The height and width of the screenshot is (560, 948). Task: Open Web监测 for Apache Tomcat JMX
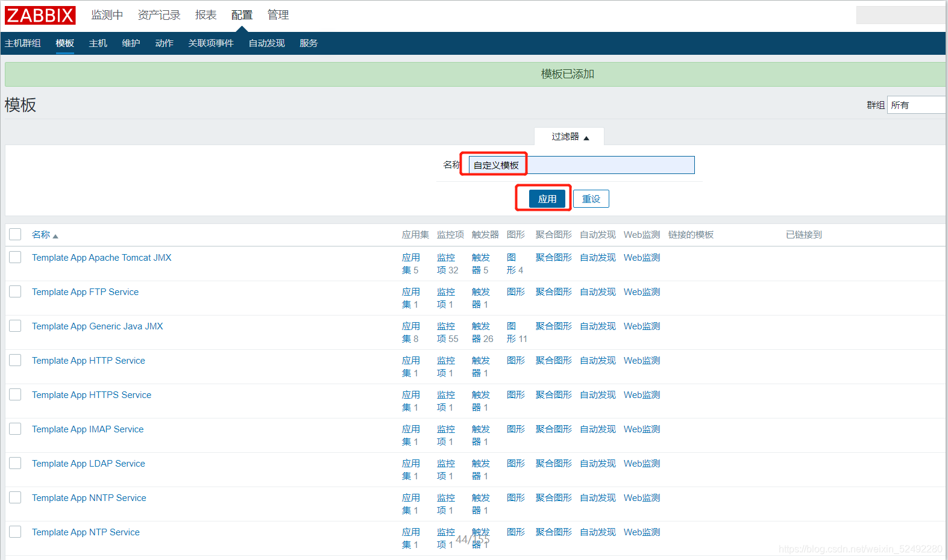pyautogui.click(x=642, y=258)
